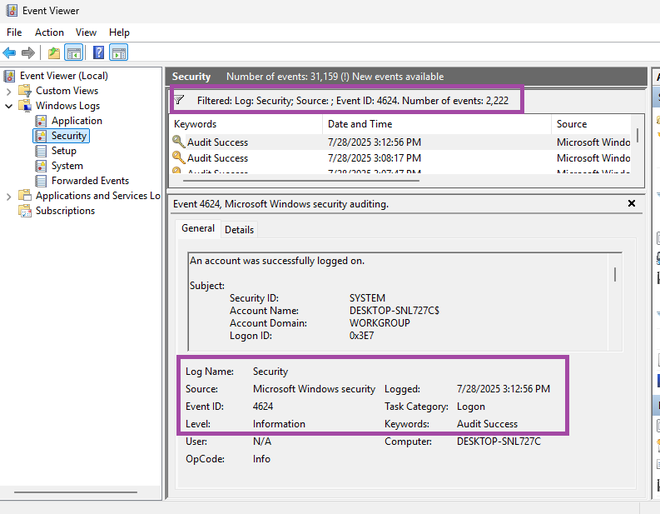Select the Security log

[x=69, y=136]
